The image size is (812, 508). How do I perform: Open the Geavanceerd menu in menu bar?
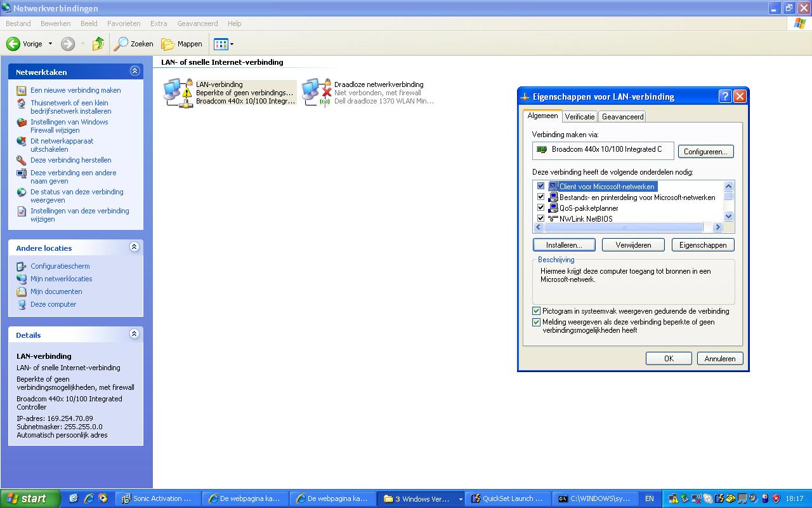197,23
